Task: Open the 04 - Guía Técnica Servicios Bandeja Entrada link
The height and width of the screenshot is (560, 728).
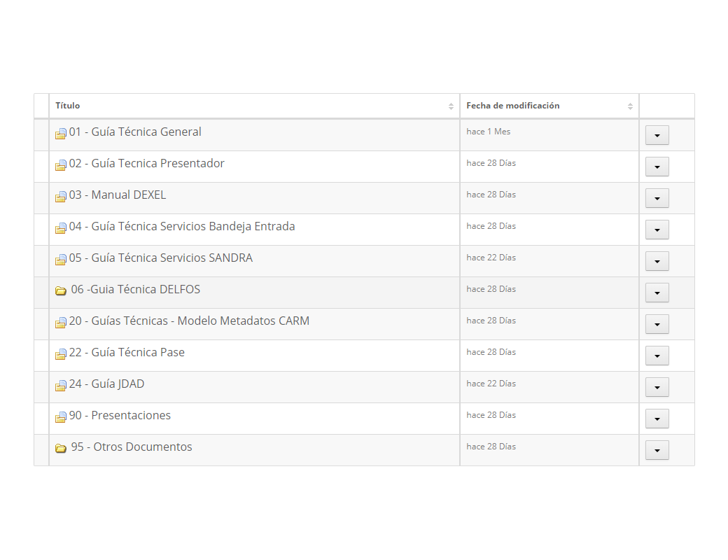Action: 181,226
